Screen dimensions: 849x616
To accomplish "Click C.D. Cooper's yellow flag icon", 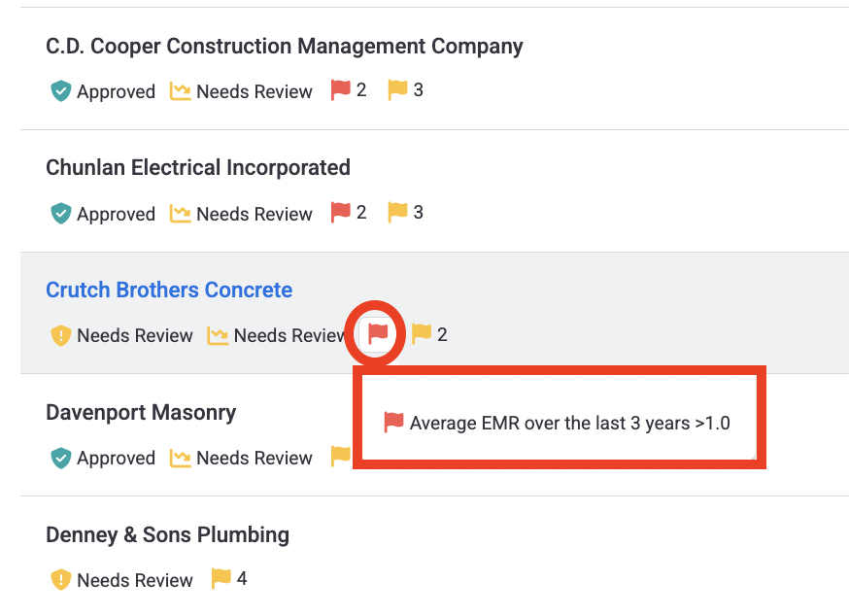I will [397, 90].
